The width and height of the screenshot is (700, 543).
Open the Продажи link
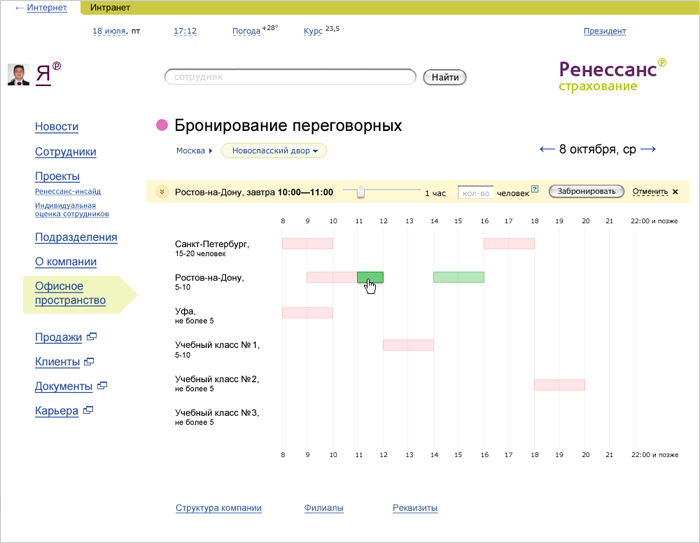(x=58, y=337)
